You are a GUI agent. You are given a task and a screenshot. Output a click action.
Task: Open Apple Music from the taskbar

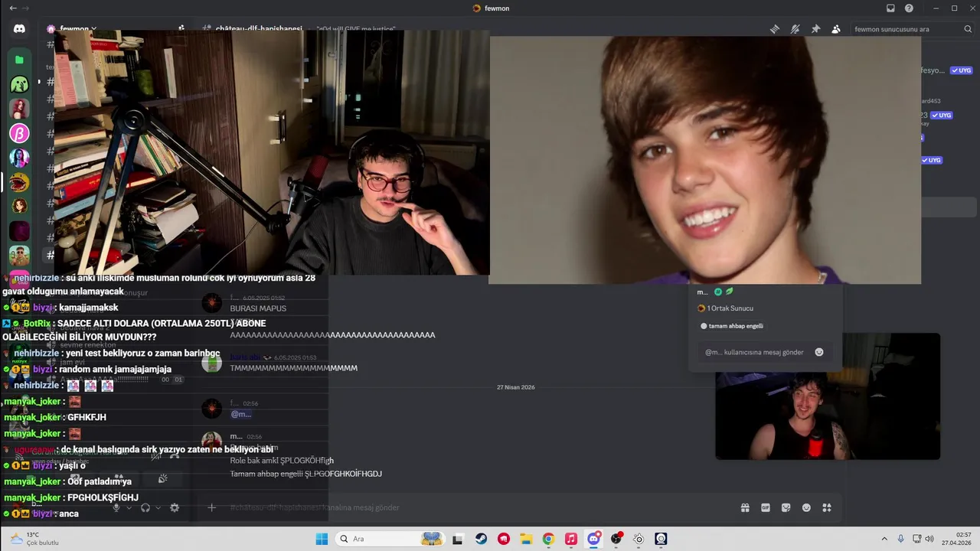click(x=571, y=539)
